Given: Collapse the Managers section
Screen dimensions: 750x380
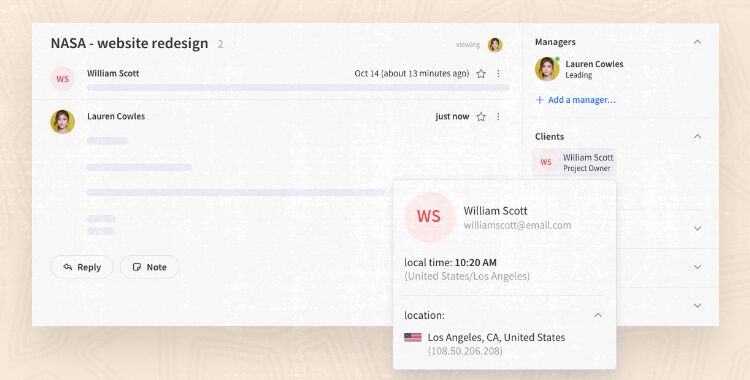Looking at the screenshot, I should pos(697,42).
